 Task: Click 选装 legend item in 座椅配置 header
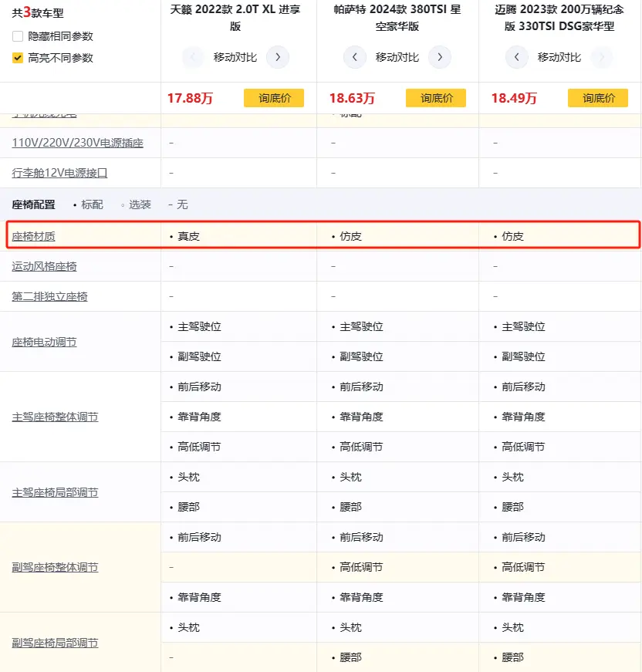click(x=136, y=204)
